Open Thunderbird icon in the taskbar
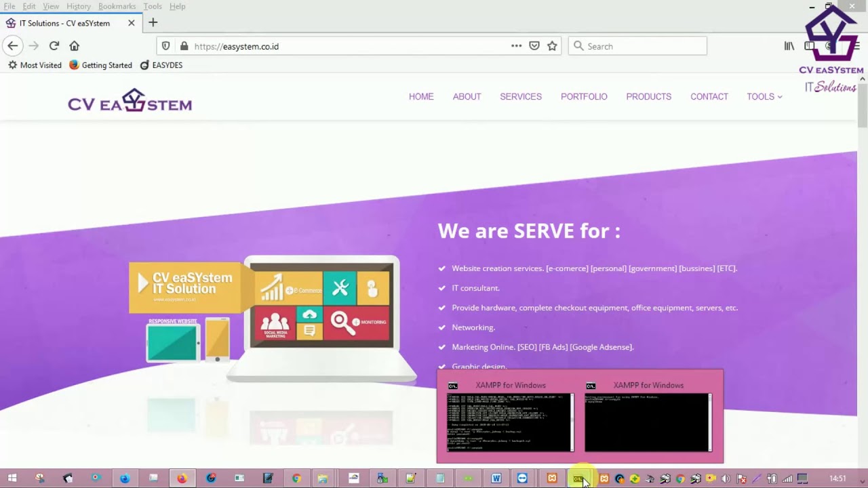868x488 pixels. (125, 478)
